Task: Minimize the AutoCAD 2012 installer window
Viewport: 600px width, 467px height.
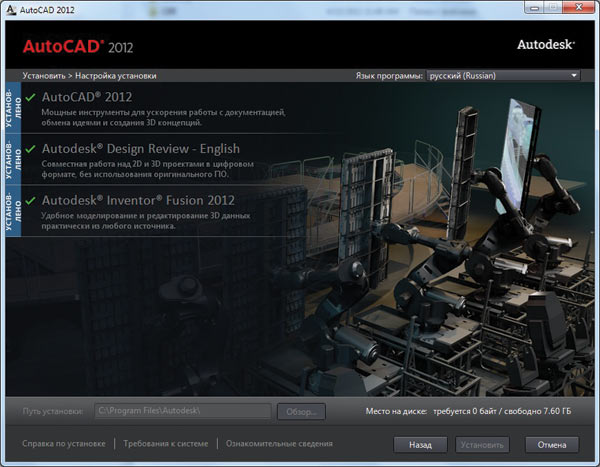Action: [535, 7]
